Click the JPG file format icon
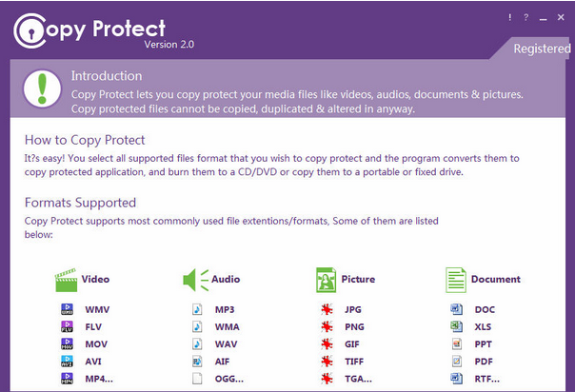 point(327,309)
